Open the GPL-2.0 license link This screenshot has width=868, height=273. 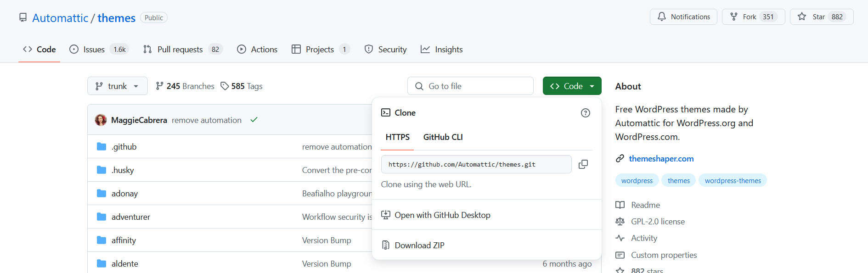pyautogui.click(x=658, y=221)
